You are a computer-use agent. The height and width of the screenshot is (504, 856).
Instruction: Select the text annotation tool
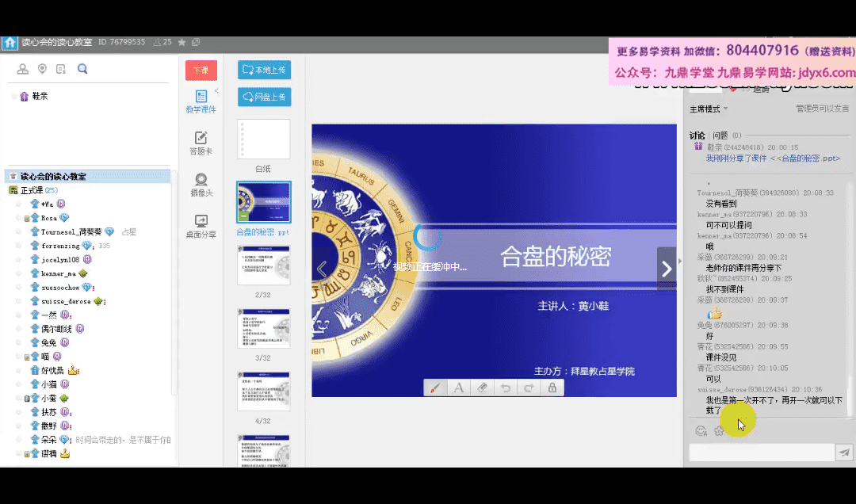pos(458,388)
